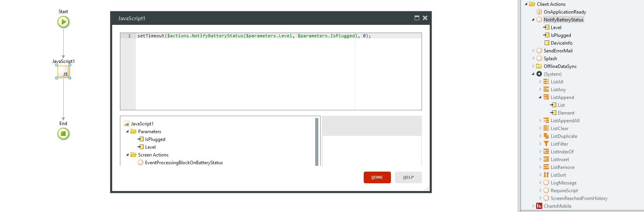This screenshot has height=212, width=644.
Task: Collapse the Screen Actions folder in the dialog tree
Action: pyautogui.click(x=127, y=155)
